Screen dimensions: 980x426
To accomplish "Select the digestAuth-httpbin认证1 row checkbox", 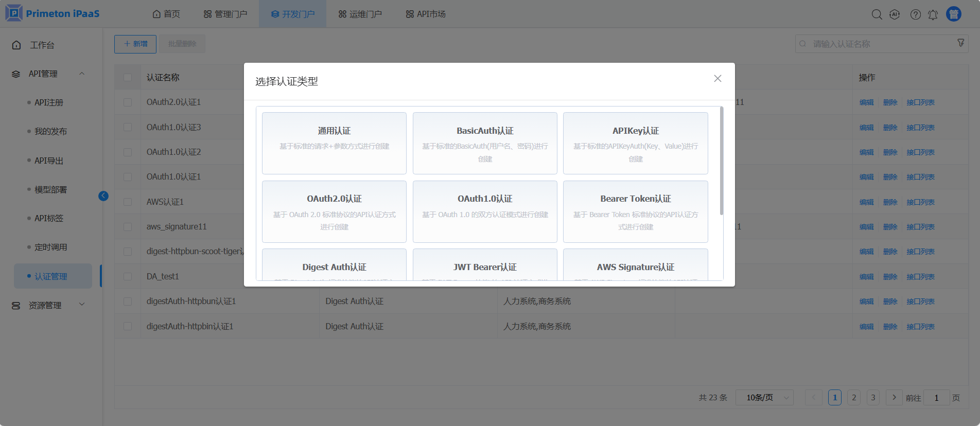I will pyautogui.click(x=128, y=327).
